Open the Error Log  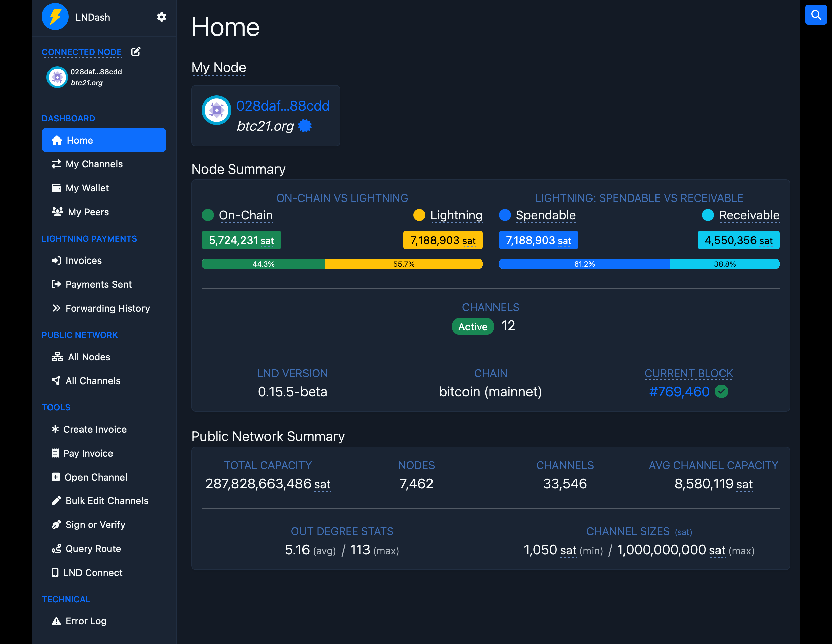tap(86, 621)
